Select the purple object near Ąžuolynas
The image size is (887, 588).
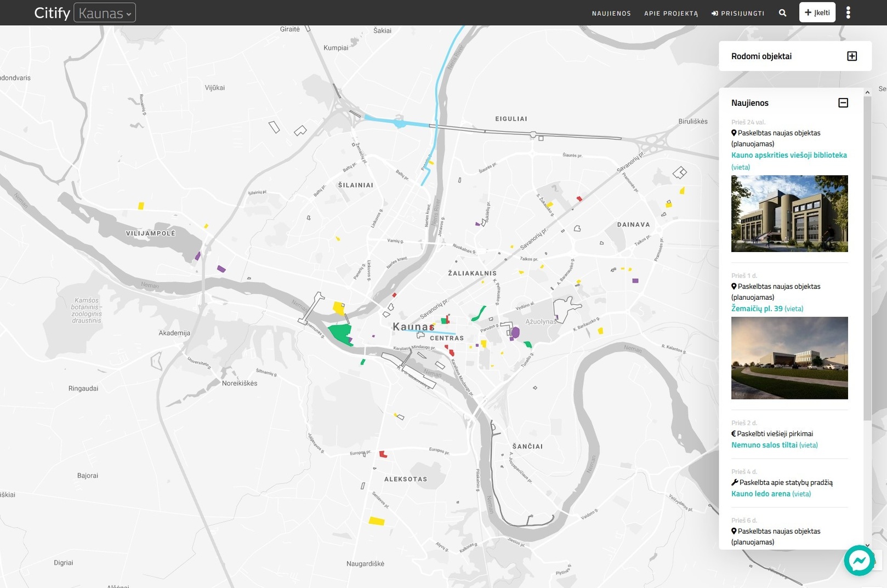point(515,333)
